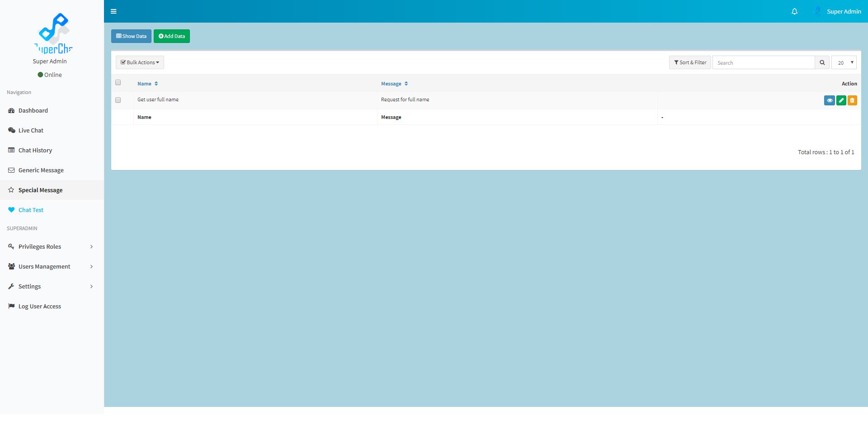Image resolution: width=868 pixels, height=430 pixels.
Task: Click the Action column header
Action: 849,84
